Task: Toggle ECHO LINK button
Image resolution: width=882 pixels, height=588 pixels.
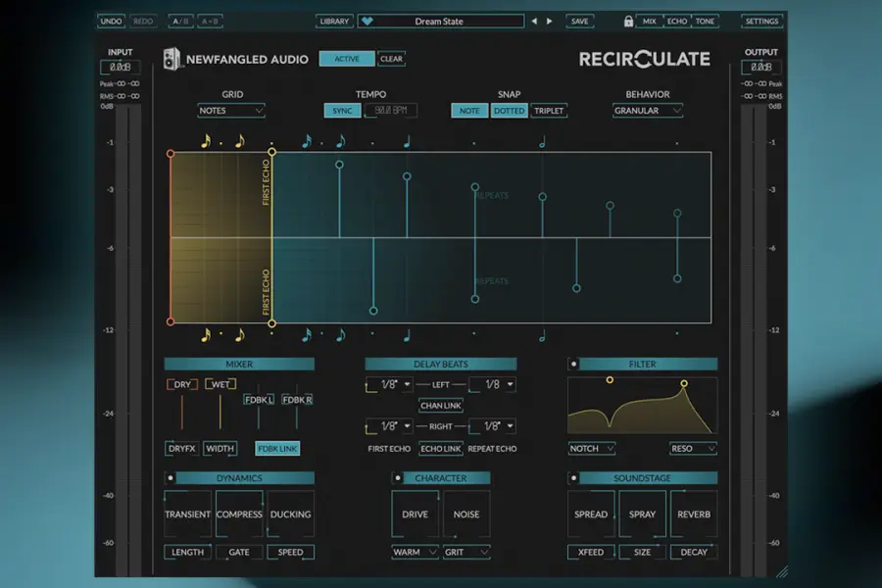Action: click(x=440, y=449)
